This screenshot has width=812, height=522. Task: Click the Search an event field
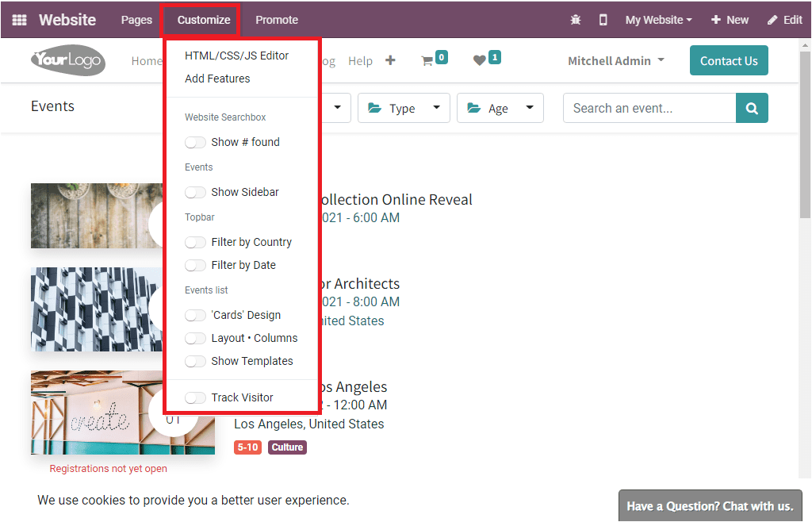[x=649, y=108]
